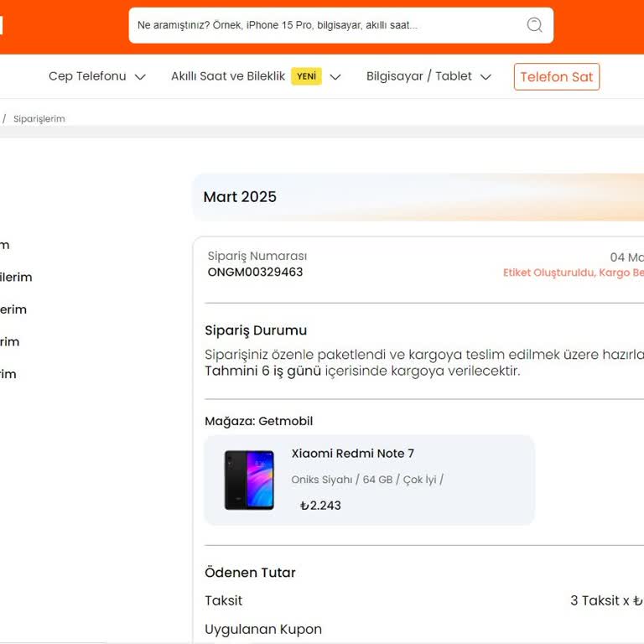Image resolution: width=644 pixels, height=644 pixels.
Task: Click the Sipariş Durumu heading
Action: pos(256,330)
